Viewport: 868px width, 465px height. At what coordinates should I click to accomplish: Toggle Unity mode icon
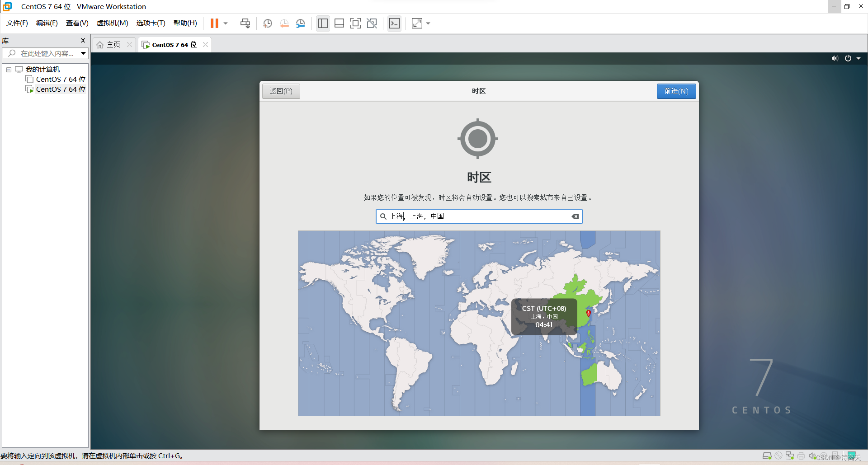pyautogui.click(x=372, y=23)
